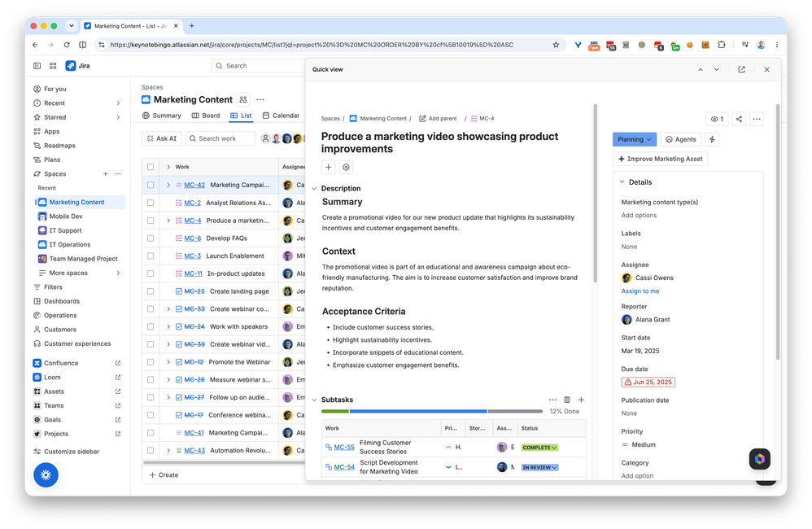Click the Improve Marketing Asset button
The height and width of the screenshot is (529, 812).
tap(661, 159)
